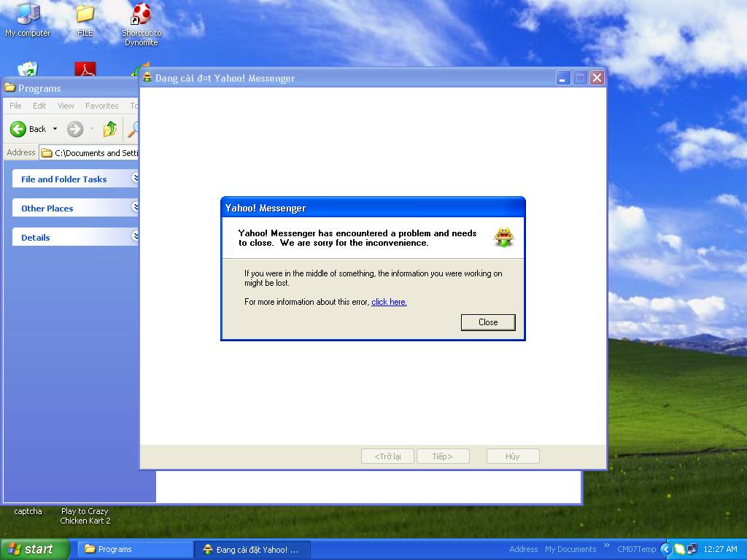Close the Yahoo! Messenger installer window
This screenshot has height=560, width=747.
(597, 77)
